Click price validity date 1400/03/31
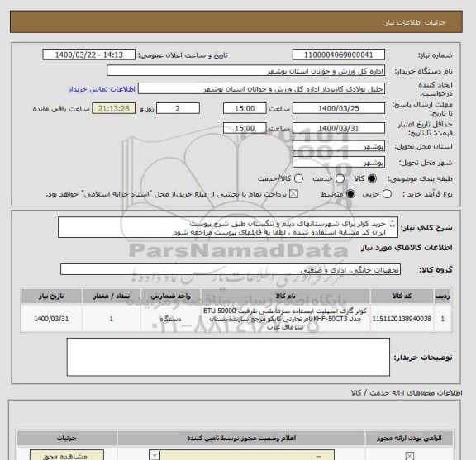476x460 pixels. point(339,128)
